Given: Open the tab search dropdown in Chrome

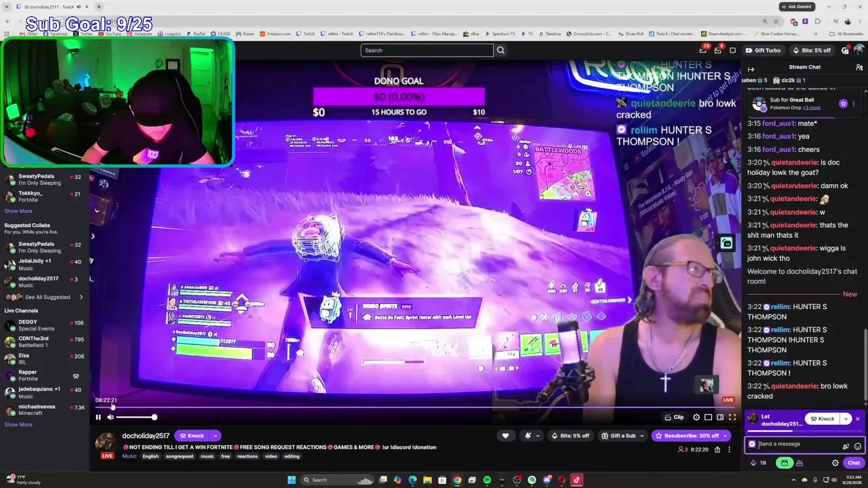Looking at the screenshot, I should [x=7, y=7].
